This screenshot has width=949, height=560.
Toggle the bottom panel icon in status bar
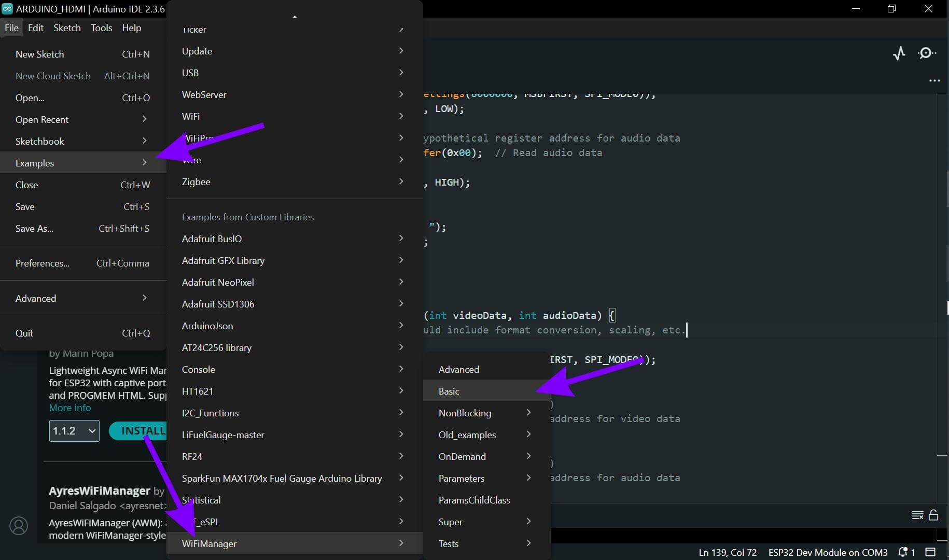(931, 552)
